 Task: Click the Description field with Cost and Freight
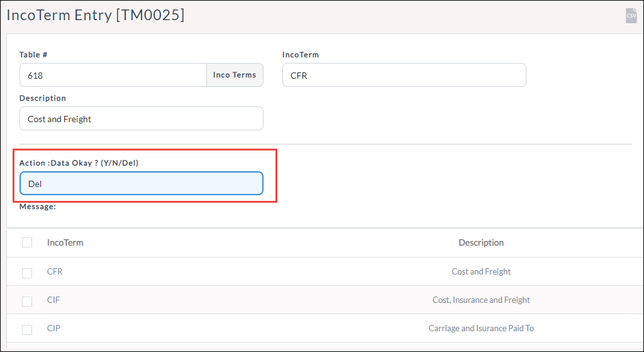point(141,118)
